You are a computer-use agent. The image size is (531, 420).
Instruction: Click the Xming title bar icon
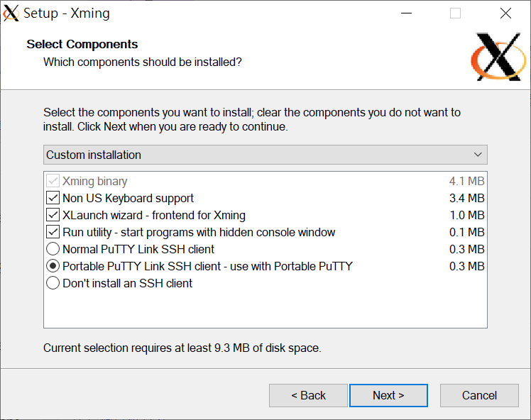(11, 13)
